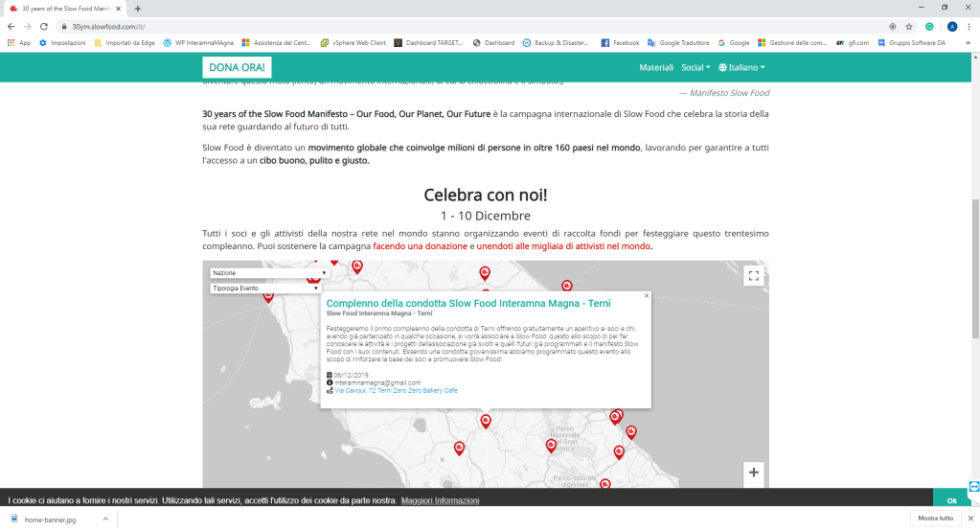
Task: Open the Social menu in the navbar
Action: (x=695, y=68)
